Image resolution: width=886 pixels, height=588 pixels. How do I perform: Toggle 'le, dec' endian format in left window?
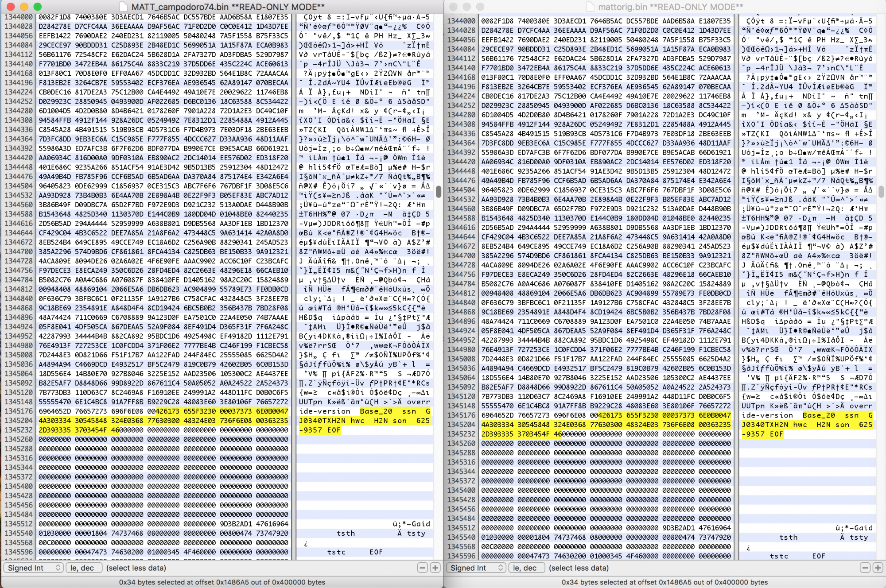84,568
